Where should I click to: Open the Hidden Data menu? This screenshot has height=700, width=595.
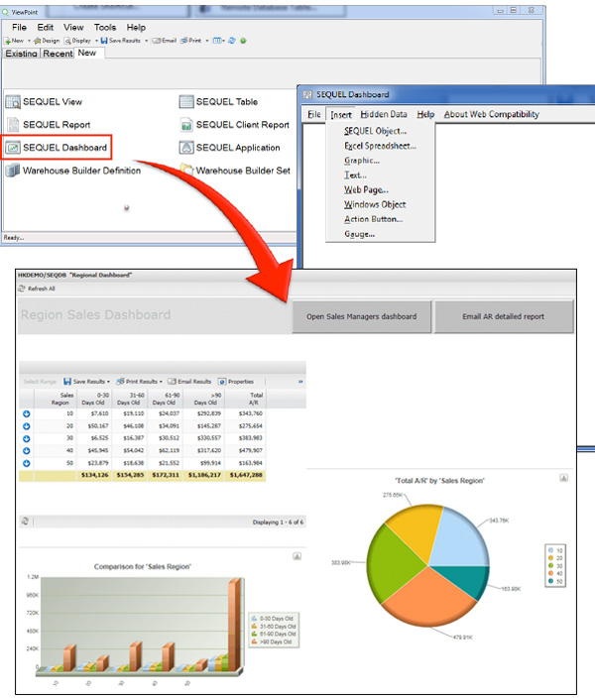[x=384, y=114]
